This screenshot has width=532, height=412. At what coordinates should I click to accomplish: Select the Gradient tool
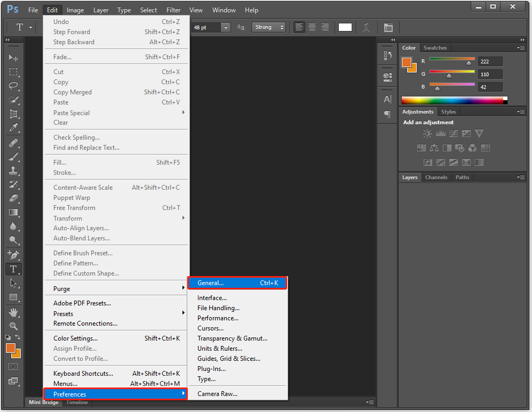tap(13, 213)
